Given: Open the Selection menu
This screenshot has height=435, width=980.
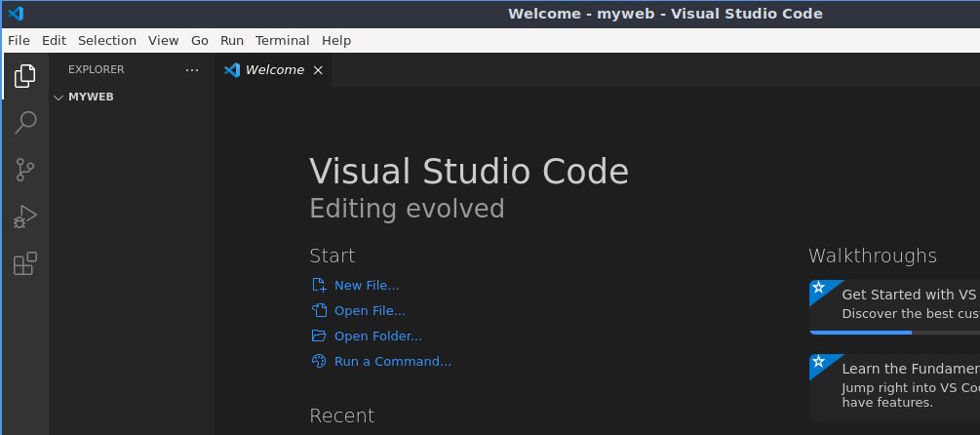Looking at the screenshot, I should click(x=107, y=41).
